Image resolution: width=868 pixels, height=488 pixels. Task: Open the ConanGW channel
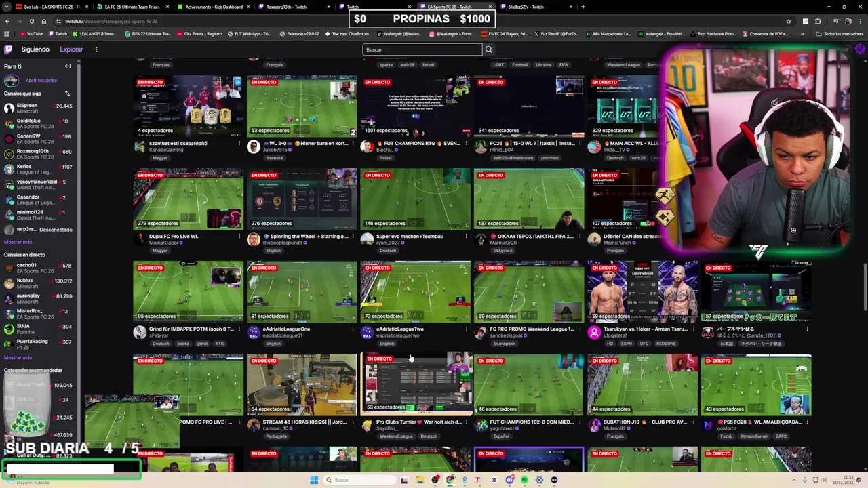point(39,140)
